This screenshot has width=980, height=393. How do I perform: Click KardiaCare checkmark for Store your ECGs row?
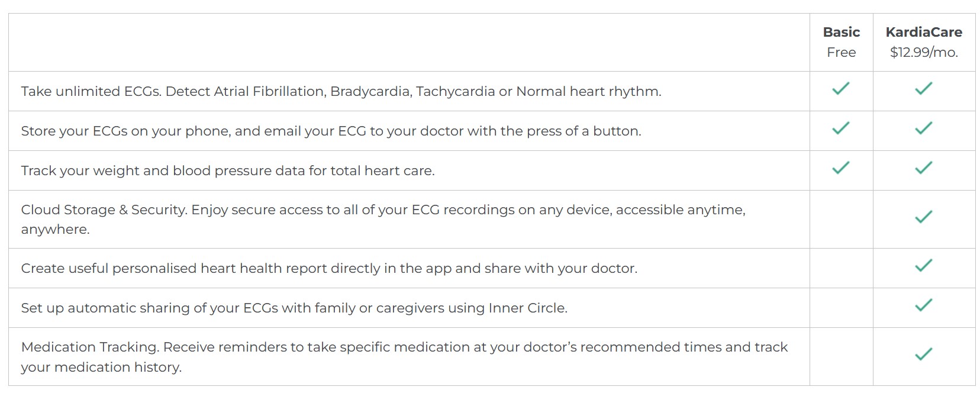click(x=923, y=128)
